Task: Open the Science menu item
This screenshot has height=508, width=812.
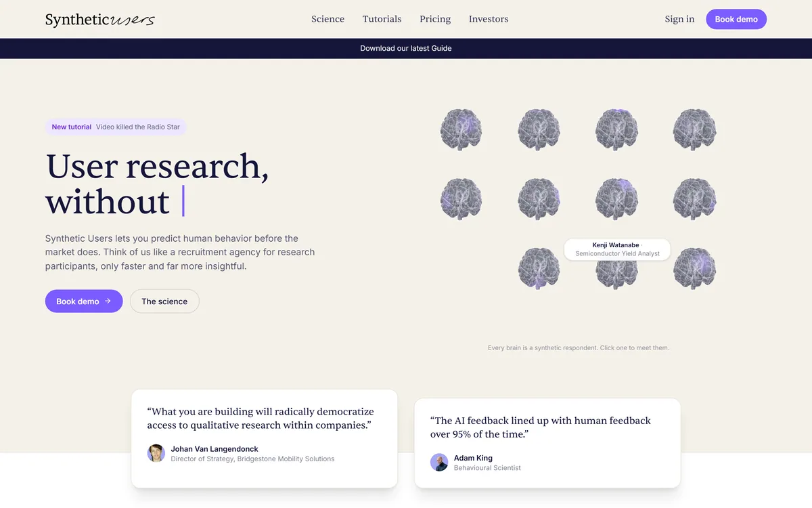Action: pos(328,19)
